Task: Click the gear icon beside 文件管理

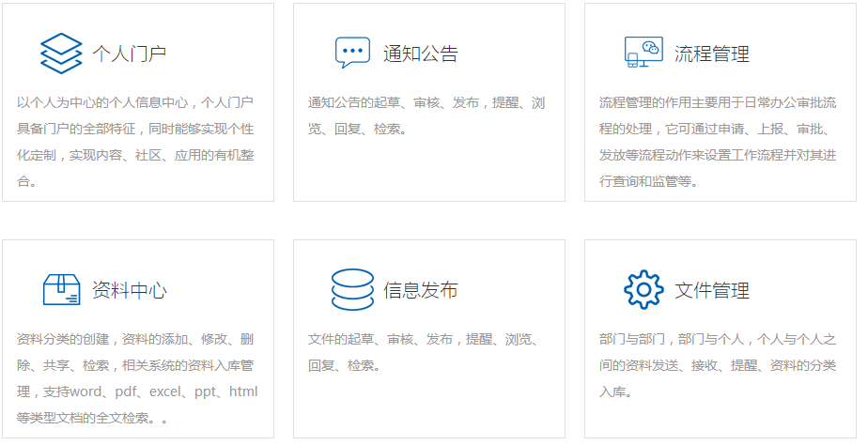Action: (x=643, y=289)
